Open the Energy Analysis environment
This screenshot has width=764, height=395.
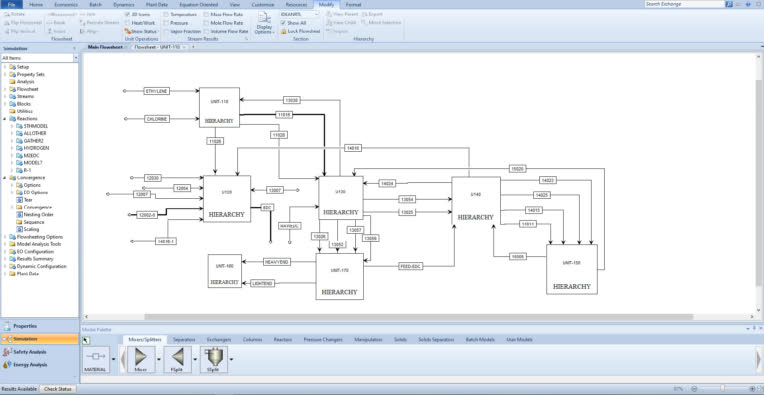[39, 364]
